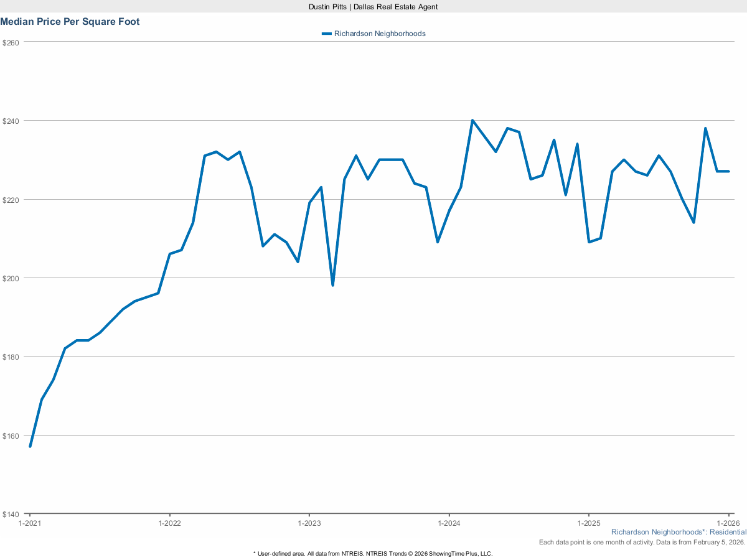Expand the Richardson Neighborhoods* Residential footer label
This screenshot has width=747, height=560.
pyautogui.click(x=679, y=532)
